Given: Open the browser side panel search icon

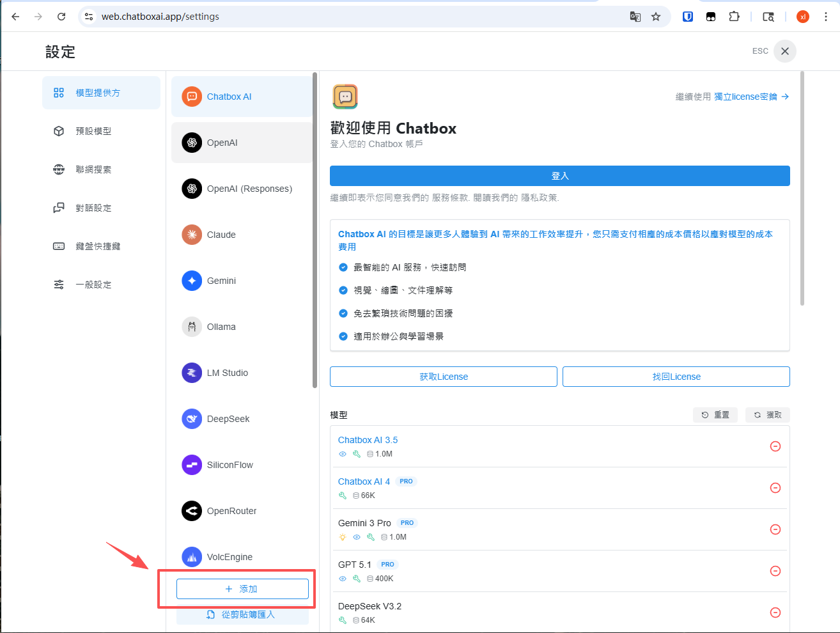Looking at the screenshot, I should coord(768,17).
